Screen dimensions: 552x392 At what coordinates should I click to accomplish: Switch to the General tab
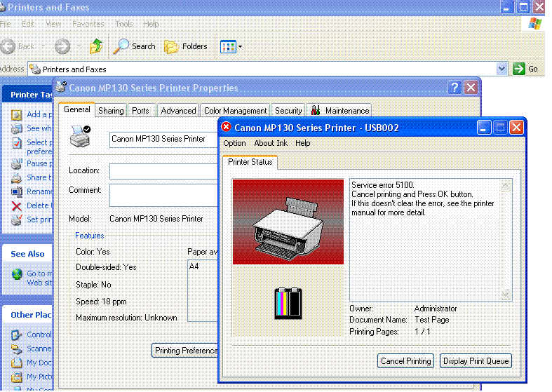pyautogui.click(x=76, y=109)
